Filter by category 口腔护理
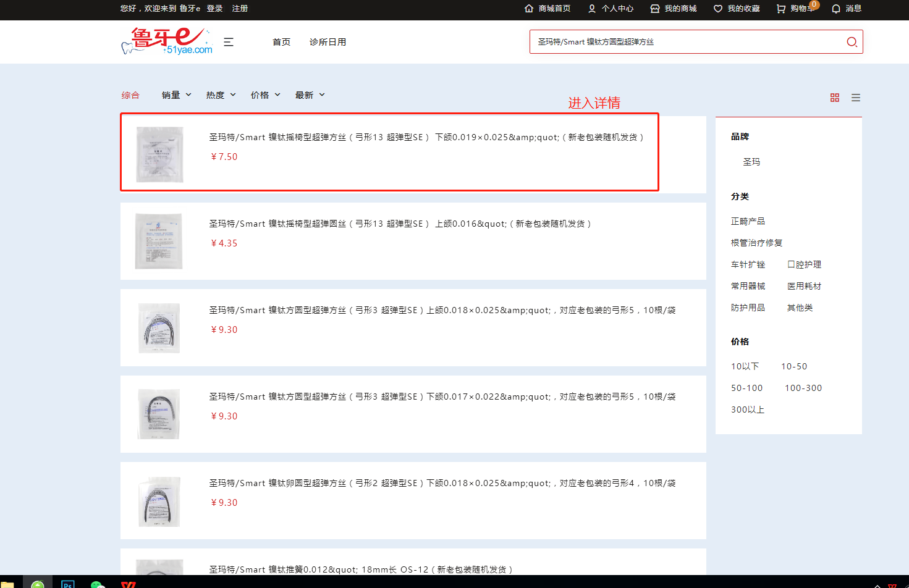This screenshot has height=588, width=909. (x=804, y=264)
